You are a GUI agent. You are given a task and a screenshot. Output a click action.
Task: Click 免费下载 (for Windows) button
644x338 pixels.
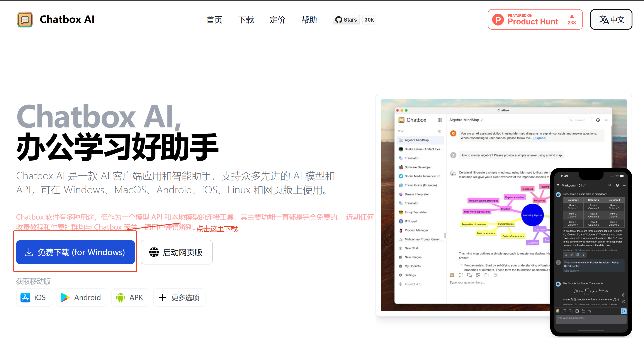[x=75, y=252]
